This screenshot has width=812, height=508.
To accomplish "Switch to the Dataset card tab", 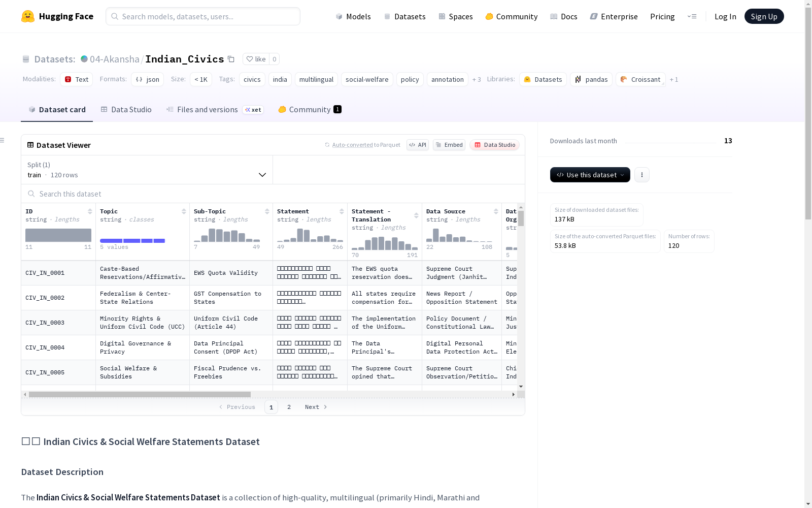I will coord(57,110).
